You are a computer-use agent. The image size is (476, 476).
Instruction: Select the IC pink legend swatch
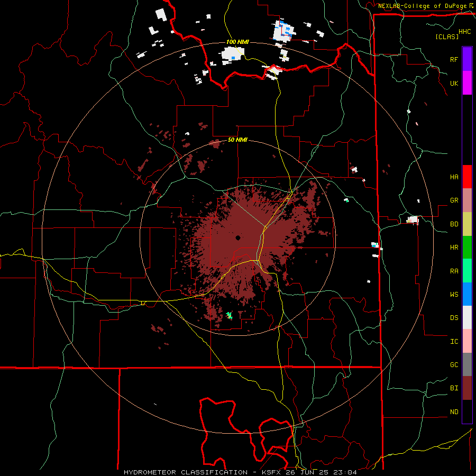tap(467, 341)
